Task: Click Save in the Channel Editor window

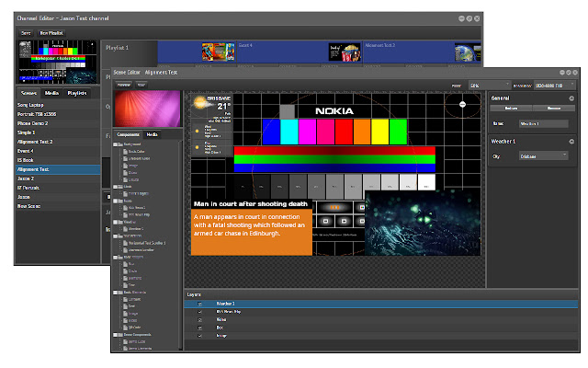Action: pos(26,33)
